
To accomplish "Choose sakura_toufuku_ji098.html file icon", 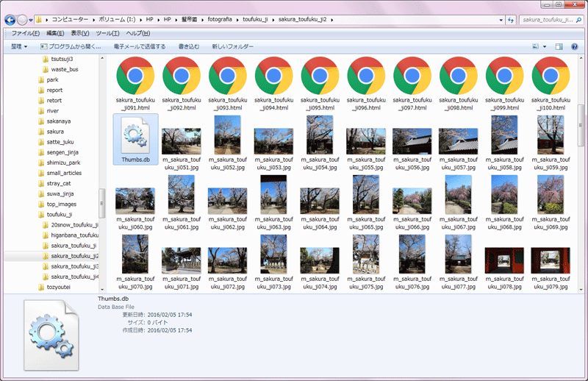I will pyautogui.click(x=458, y=76).
